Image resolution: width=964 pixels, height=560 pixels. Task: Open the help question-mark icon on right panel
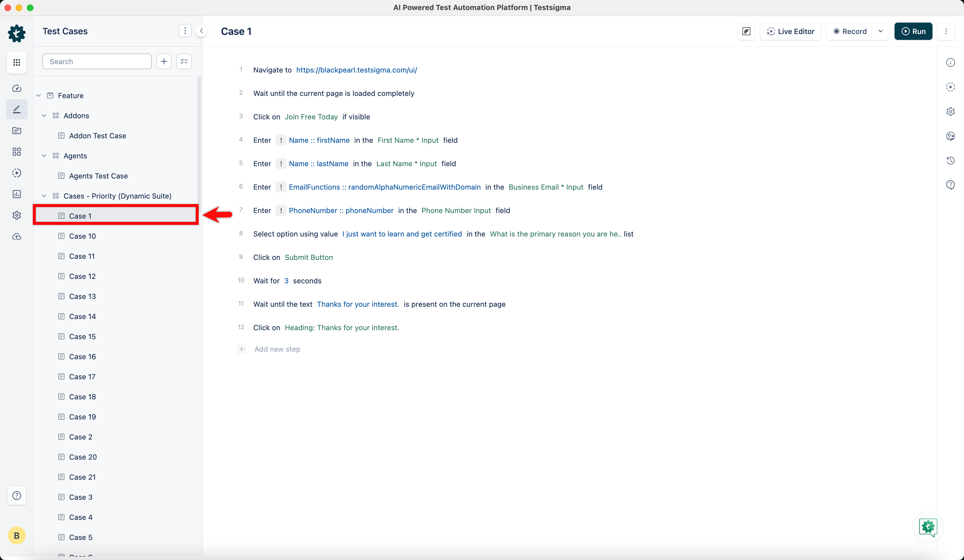tap(951, 185)
